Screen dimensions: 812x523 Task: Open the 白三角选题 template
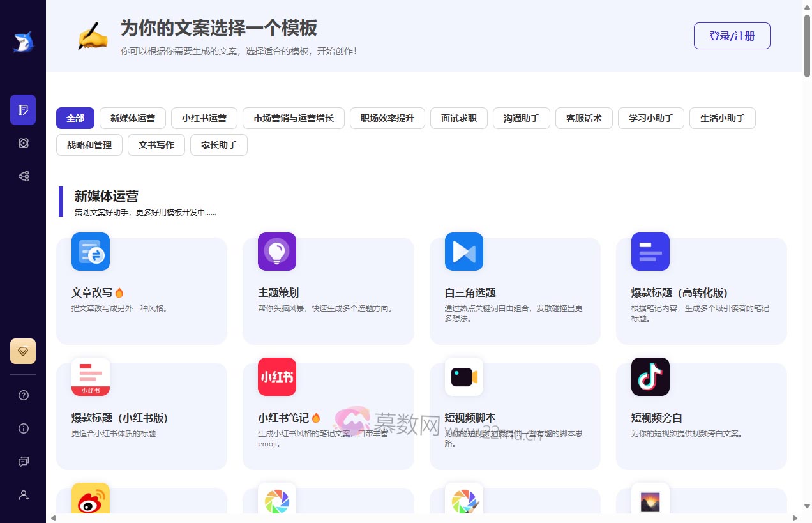(x=515, y=291)
